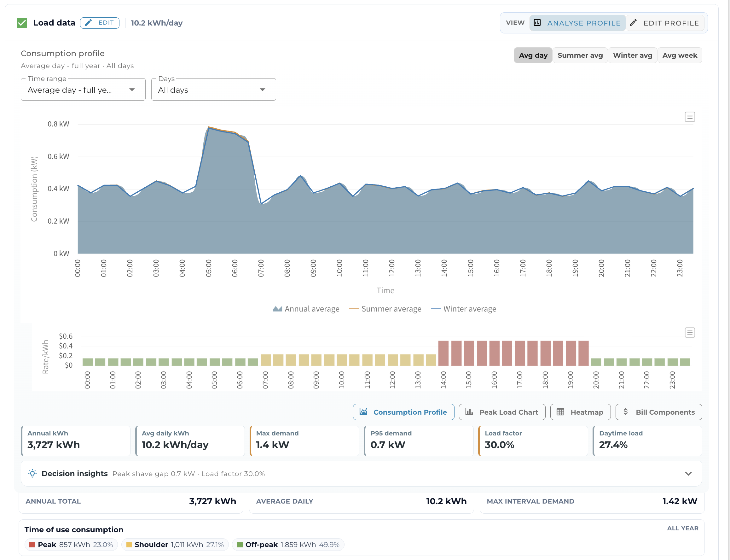Toggle Winter average series in legend
The image size is (730, 560).
(x=463, y=309)
